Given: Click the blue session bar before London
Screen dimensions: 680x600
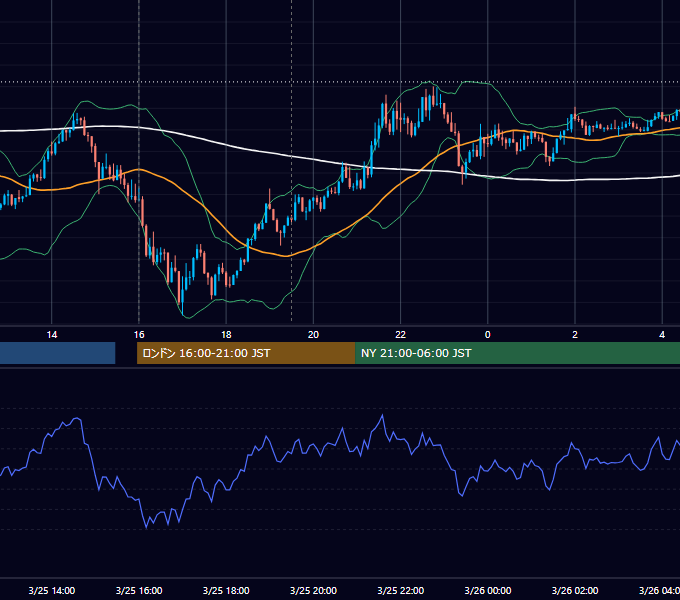Looking at the screenshot, I should (57, 353).
